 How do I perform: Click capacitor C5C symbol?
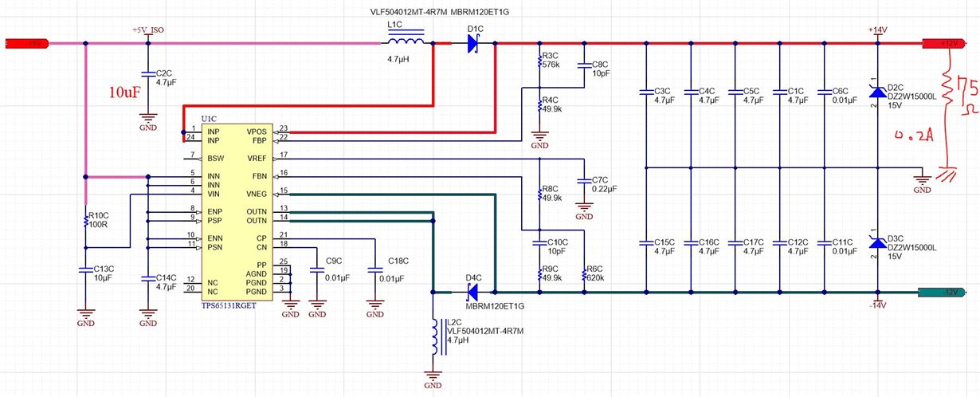735,94
